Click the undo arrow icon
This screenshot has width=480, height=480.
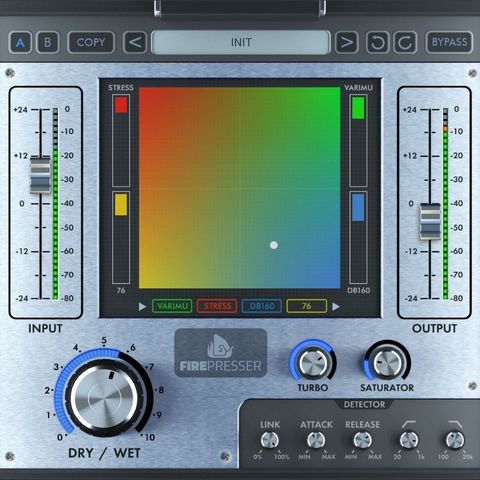point(377,42)
